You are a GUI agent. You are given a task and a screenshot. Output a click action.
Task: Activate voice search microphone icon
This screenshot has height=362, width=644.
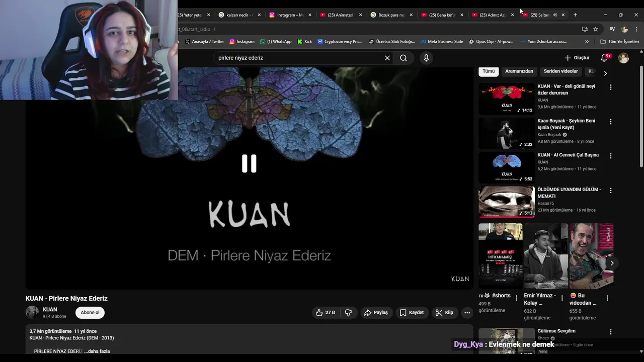[x=426, y=58]
